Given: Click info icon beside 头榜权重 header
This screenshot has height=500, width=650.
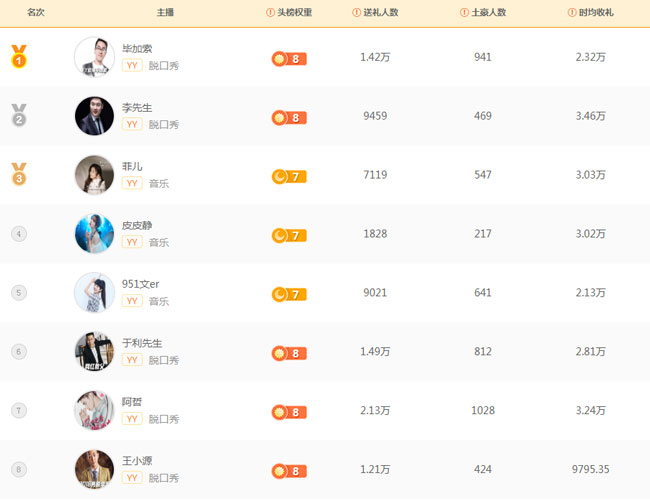Looking at the screenshot, I should 270,12.
